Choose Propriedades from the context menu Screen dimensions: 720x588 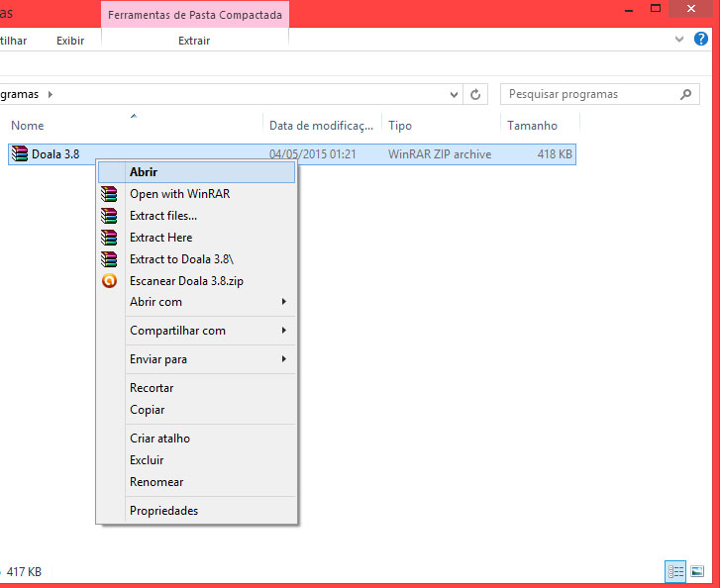(163, 511)
